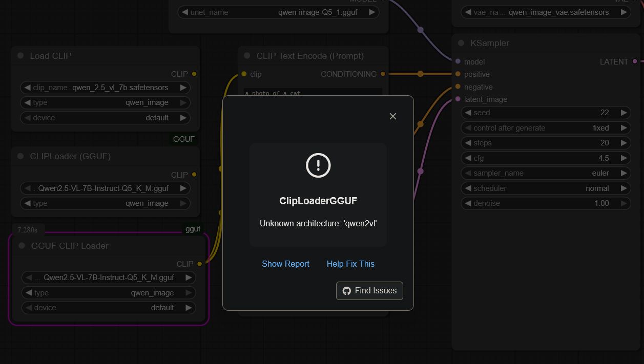Open CLIPLoader (GGUF) model file dropdown
Screen dimensions: 644x364
(105, 188)
